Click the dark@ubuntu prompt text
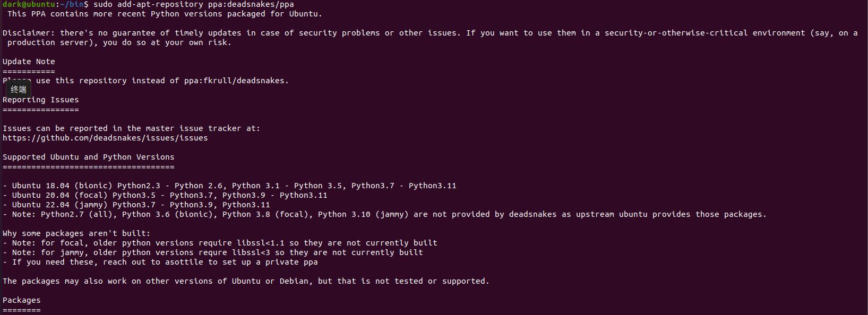868x315 pixels. pyautogui.click(x=29, y=4)
